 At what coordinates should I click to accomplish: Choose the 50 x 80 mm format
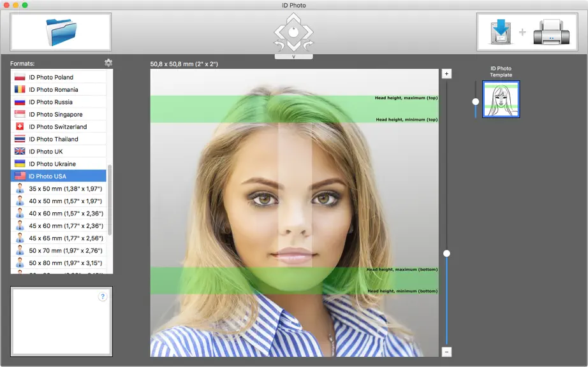pos(59,263)
